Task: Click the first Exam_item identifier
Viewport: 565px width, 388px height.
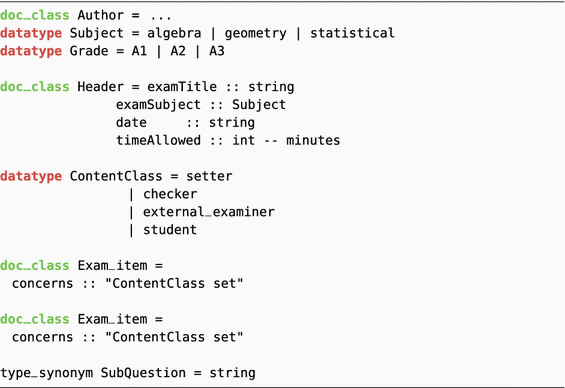Action: click(x=112, y=266)
